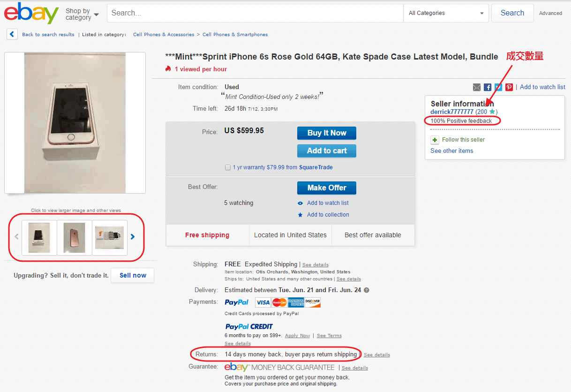Share this listing via the Facebook icon
This screenshot has height=392, width=571.
click(x=488, y=87)
